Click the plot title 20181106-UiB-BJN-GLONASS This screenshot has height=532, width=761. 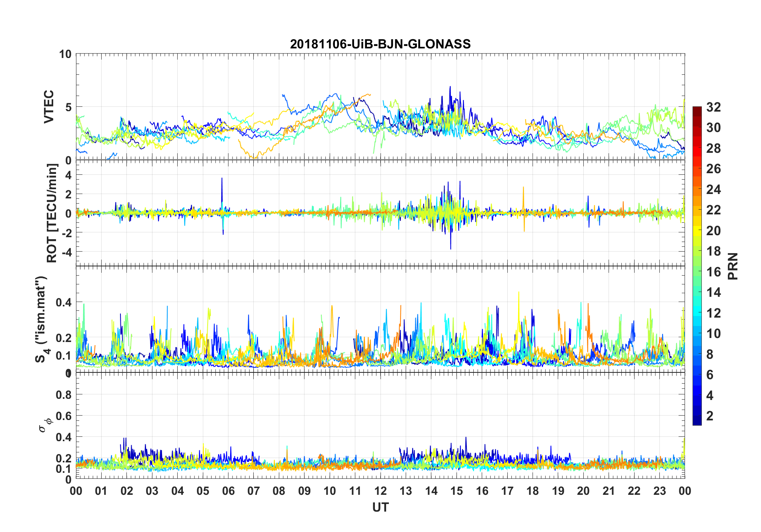[x=380, y=44]
